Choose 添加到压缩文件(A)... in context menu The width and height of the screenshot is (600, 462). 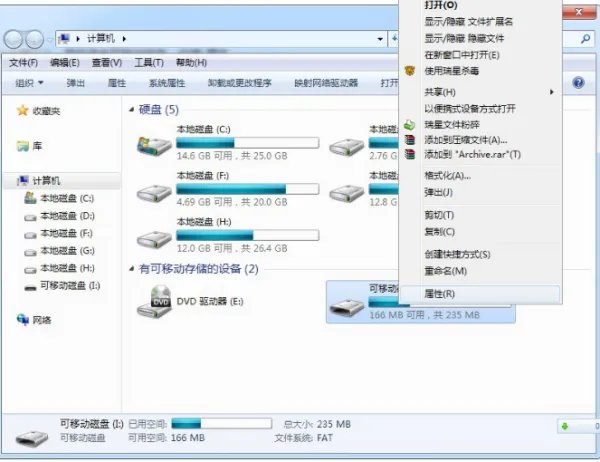point(480,140)
